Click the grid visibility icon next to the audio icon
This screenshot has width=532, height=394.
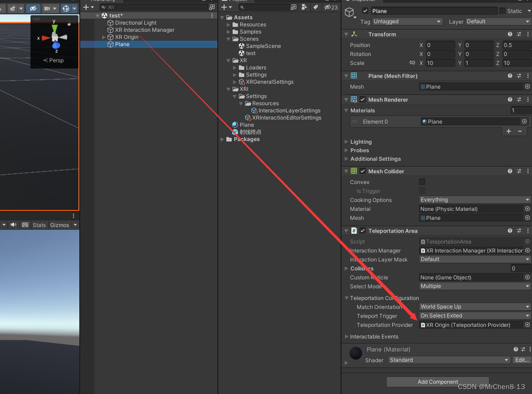point(25,225)
